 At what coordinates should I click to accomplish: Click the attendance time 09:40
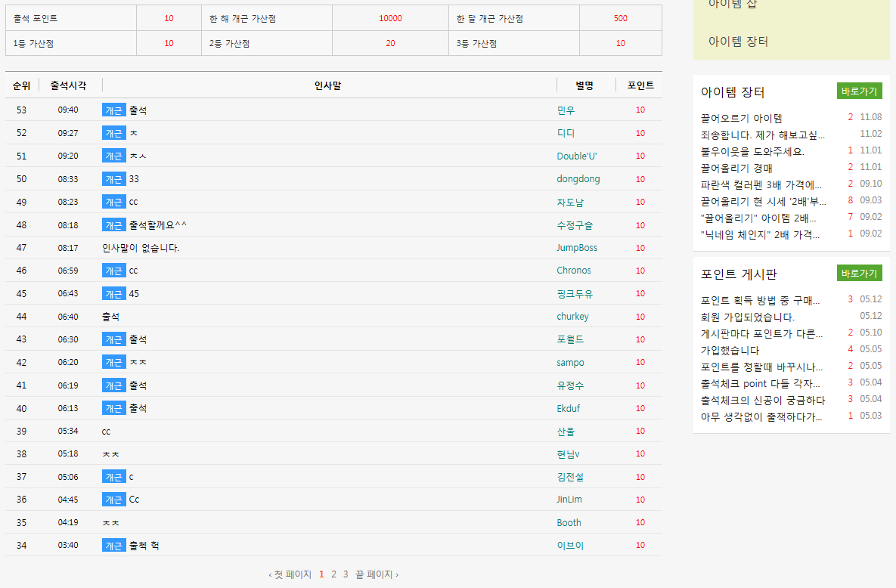click(x=68, y=110)
